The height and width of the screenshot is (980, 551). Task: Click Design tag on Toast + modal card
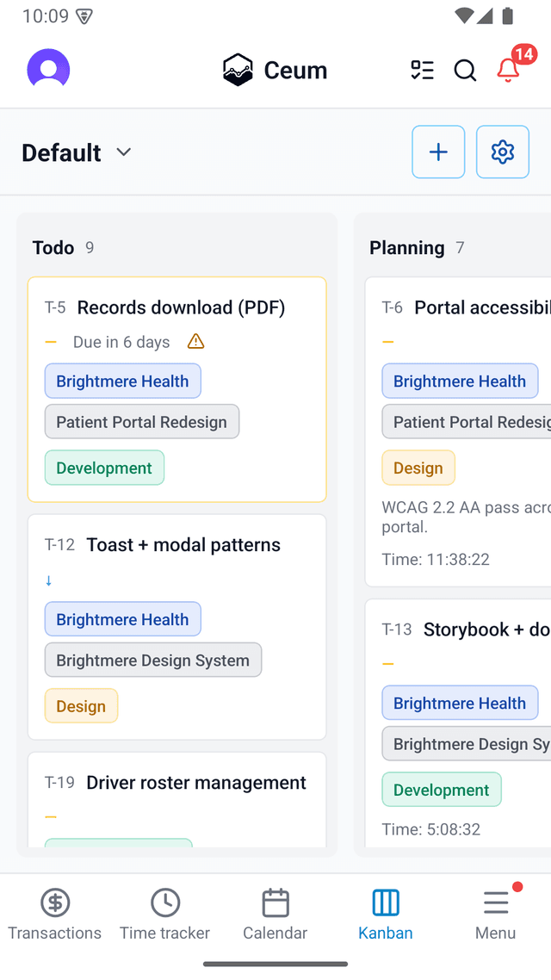[81, 705]
